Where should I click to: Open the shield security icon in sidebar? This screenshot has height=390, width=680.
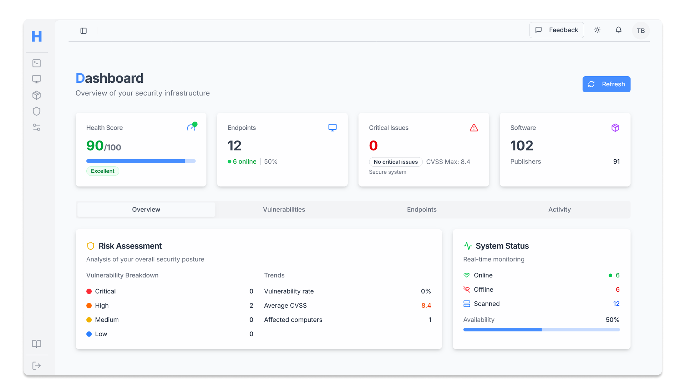[36, 111]
